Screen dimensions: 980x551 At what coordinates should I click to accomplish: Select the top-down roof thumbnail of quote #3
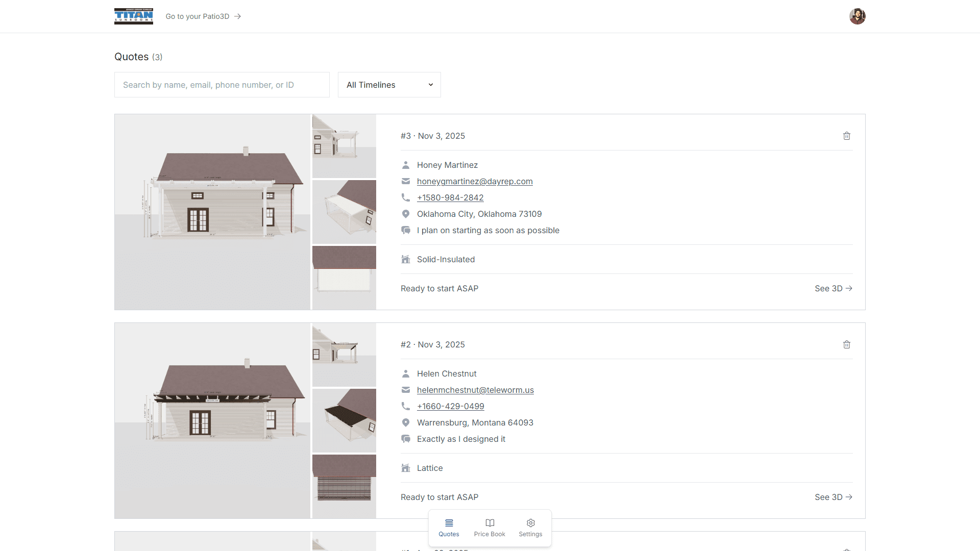pyautogui.click(x=344, y=278)
